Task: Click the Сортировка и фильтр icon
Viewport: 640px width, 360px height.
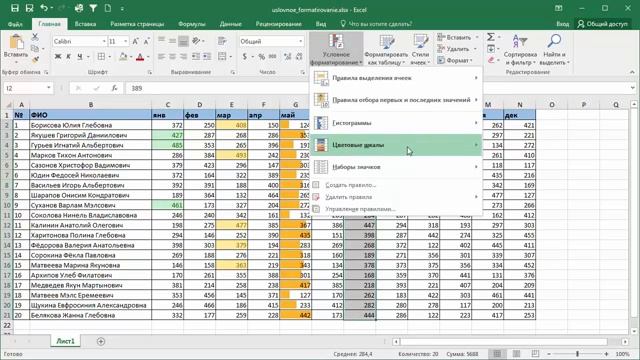Action: 520,41
